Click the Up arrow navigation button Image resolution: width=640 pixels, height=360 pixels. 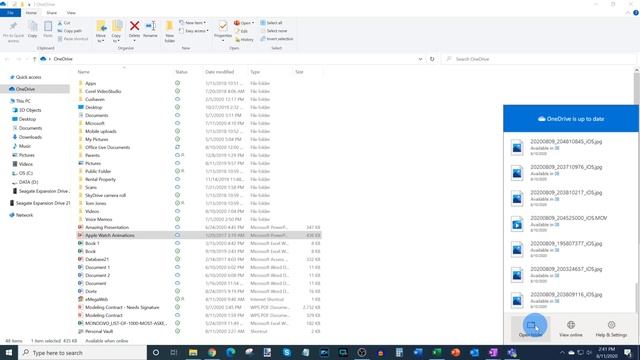coord(34,59)
